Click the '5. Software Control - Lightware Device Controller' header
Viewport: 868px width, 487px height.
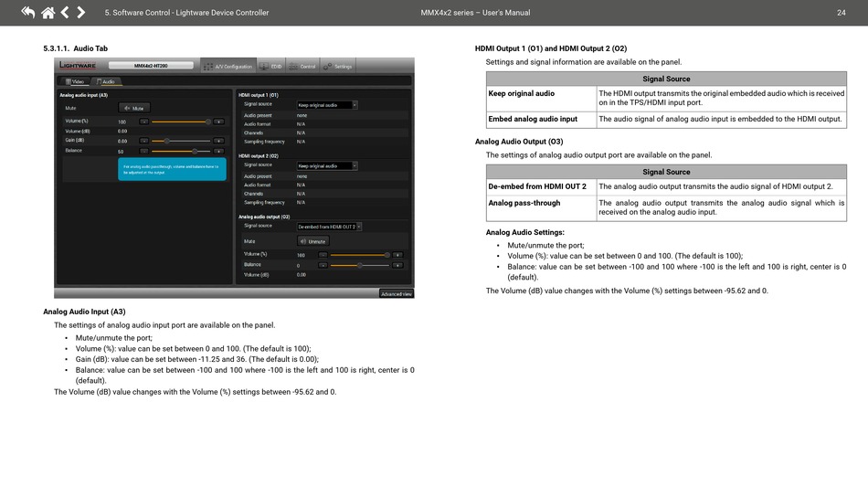click(x=186, y=12)
